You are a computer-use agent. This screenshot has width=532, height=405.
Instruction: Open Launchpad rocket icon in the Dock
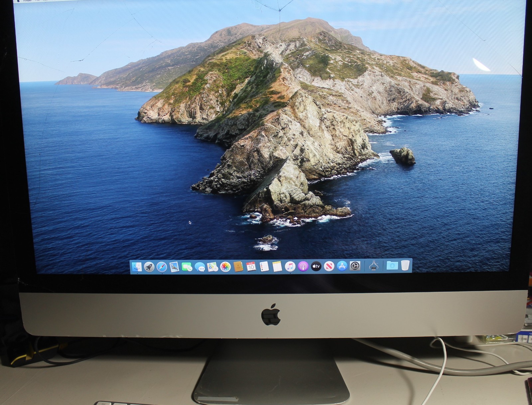(x=149, y=267)
